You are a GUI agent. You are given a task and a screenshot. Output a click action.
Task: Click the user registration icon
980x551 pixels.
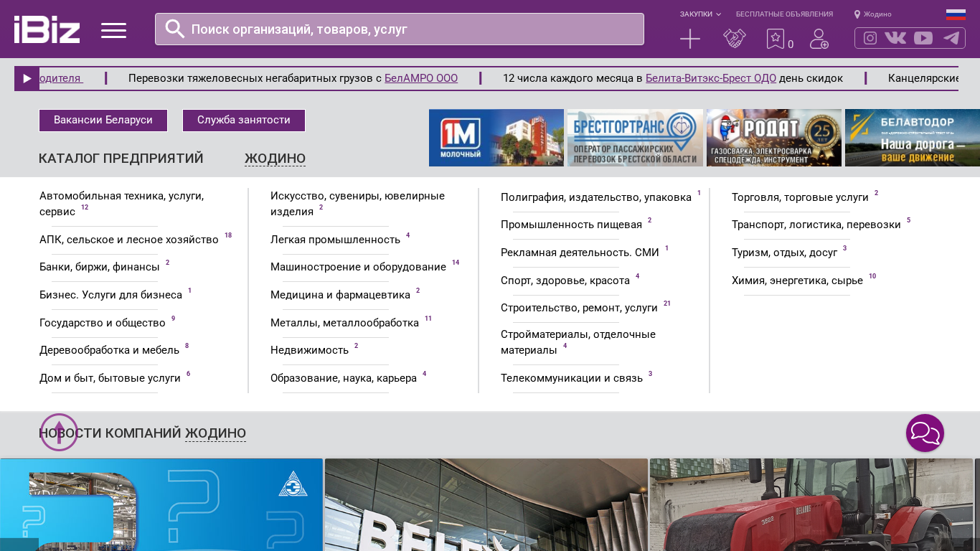(819, 39)
